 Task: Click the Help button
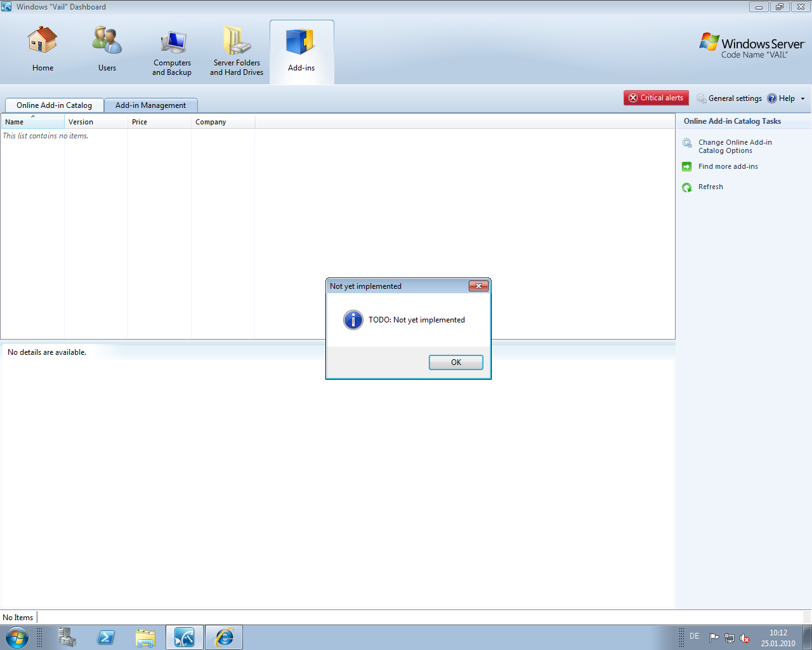pyautogui.click(x=781, y=98)
